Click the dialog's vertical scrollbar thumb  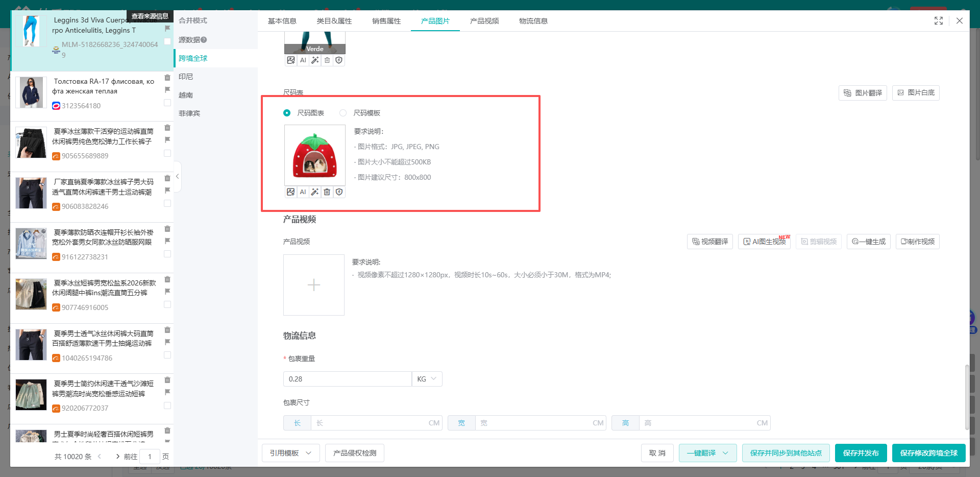967,397
